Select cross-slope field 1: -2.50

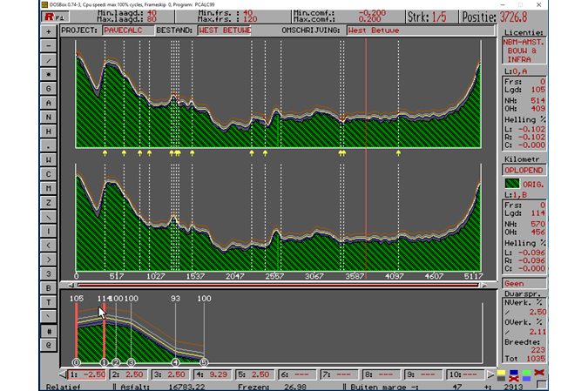click(x=87, y=374)
